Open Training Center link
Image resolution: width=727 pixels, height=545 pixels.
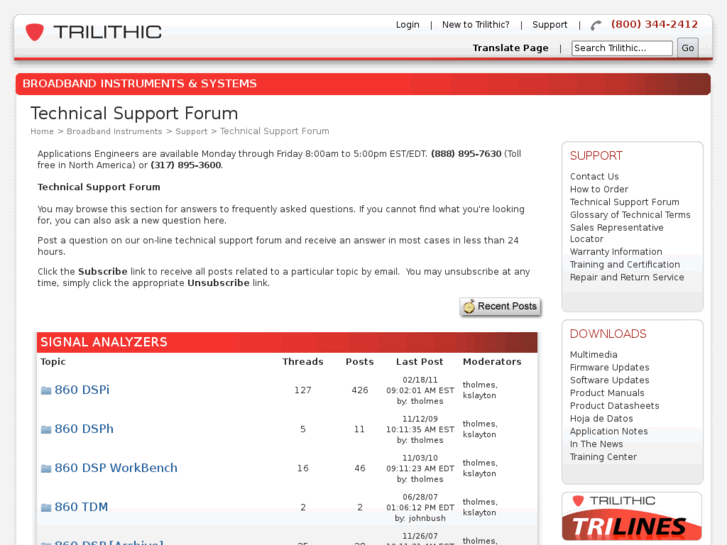[x=603, y=457]
